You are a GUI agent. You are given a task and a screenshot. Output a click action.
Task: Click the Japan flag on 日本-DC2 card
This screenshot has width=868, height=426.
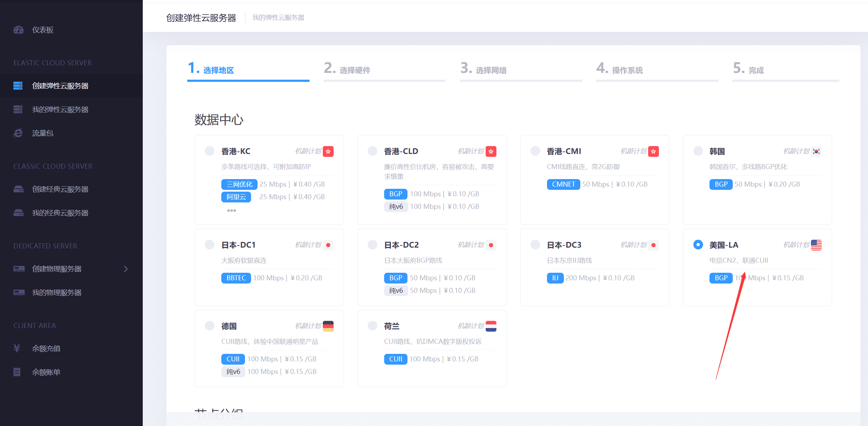[x=491, y=245]
